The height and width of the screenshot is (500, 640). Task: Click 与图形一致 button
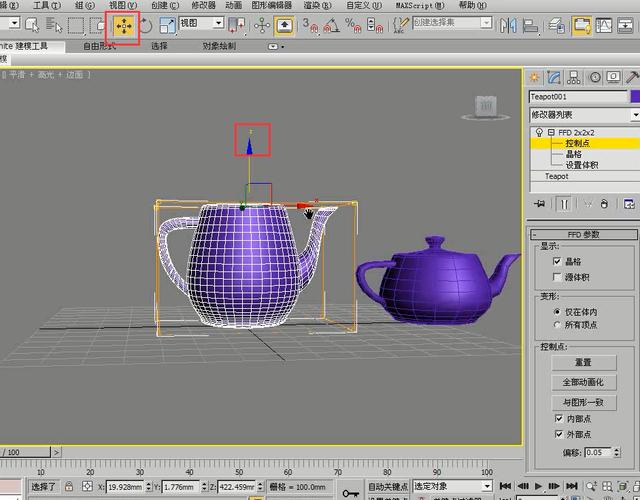584,402
